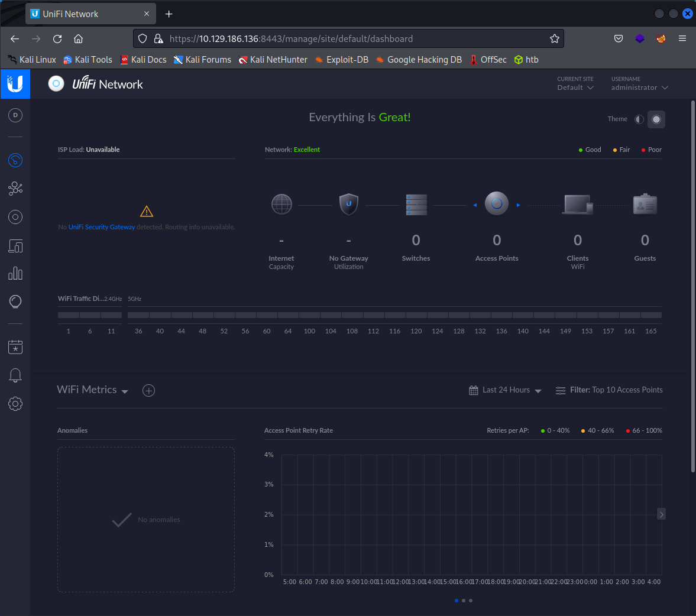Open the Alerts bell icon
Image resolution: width=696 pixels, height=616 pixels.
point(15,375)
